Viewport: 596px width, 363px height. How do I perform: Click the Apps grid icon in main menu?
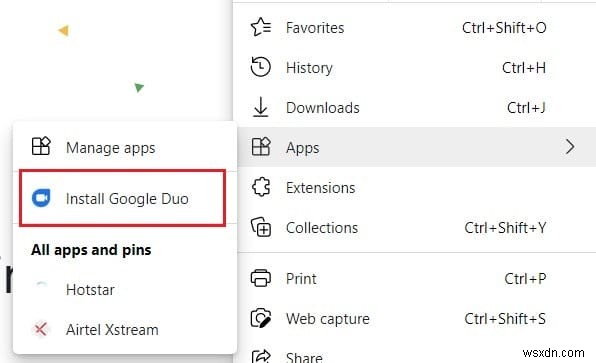click(x=261, y=147)
